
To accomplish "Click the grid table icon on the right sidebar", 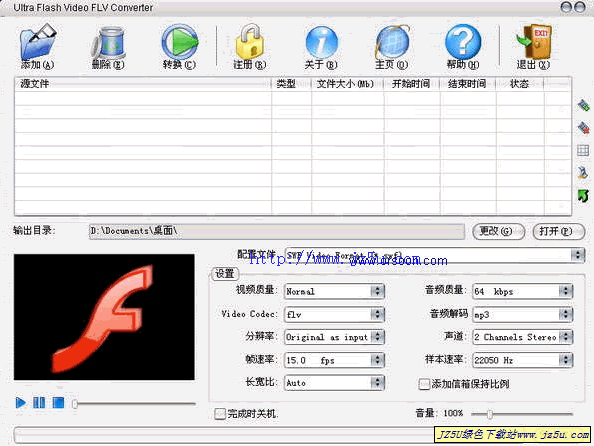I will [583, 150].
